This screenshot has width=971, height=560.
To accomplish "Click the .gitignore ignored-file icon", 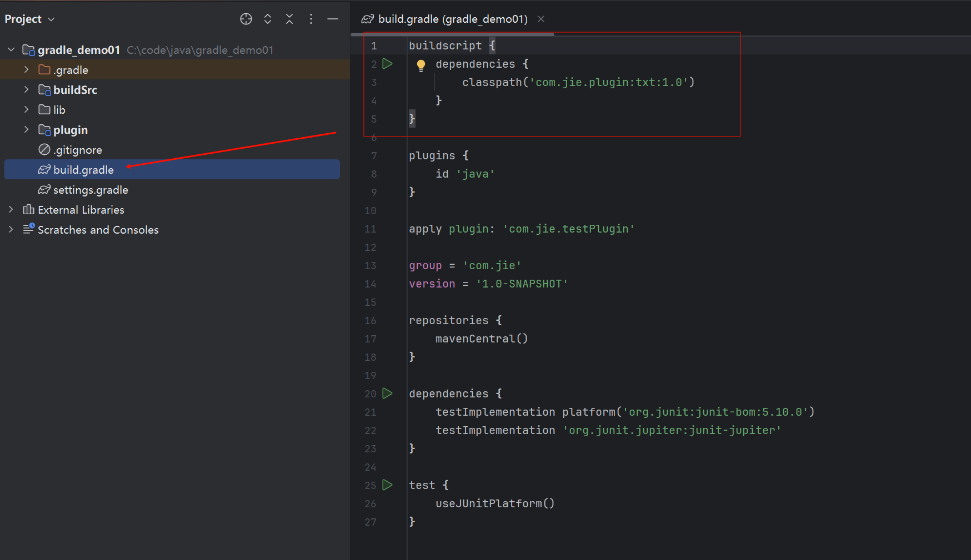I will click(x=44, y=149).
